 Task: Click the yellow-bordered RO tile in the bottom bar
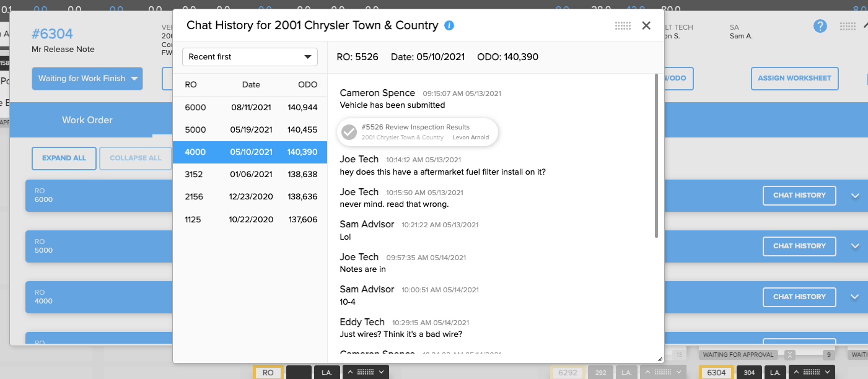(x=268, y=372)
